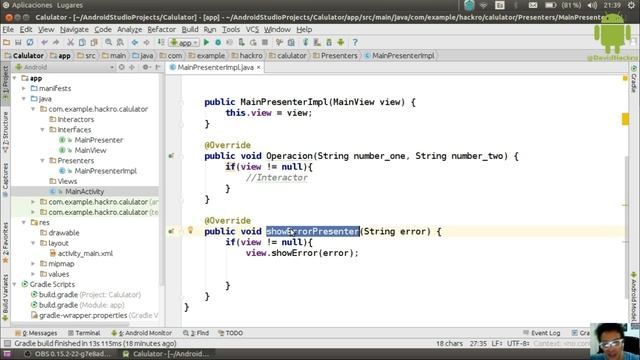The width and height of the screenshot is (640, 360).
Task: Open the VCS menu
Action: tap(252, 29)
